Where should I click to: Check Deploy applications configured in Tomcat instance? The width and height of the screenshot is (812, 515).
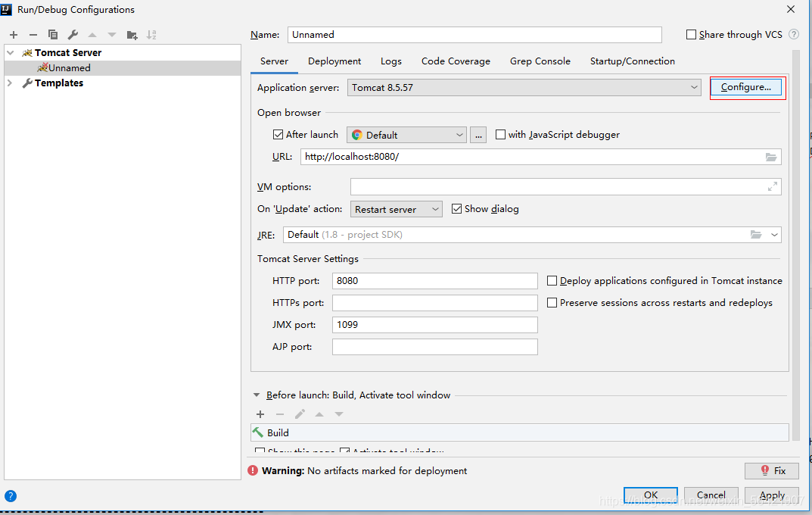(x=552, y=281)
